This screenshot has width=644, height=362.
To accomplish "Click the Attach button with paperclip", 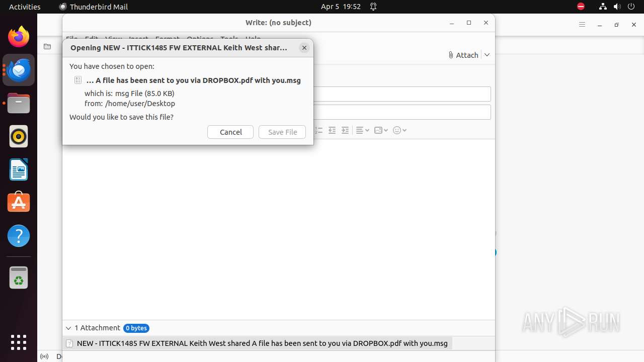I will pos(463,55).
